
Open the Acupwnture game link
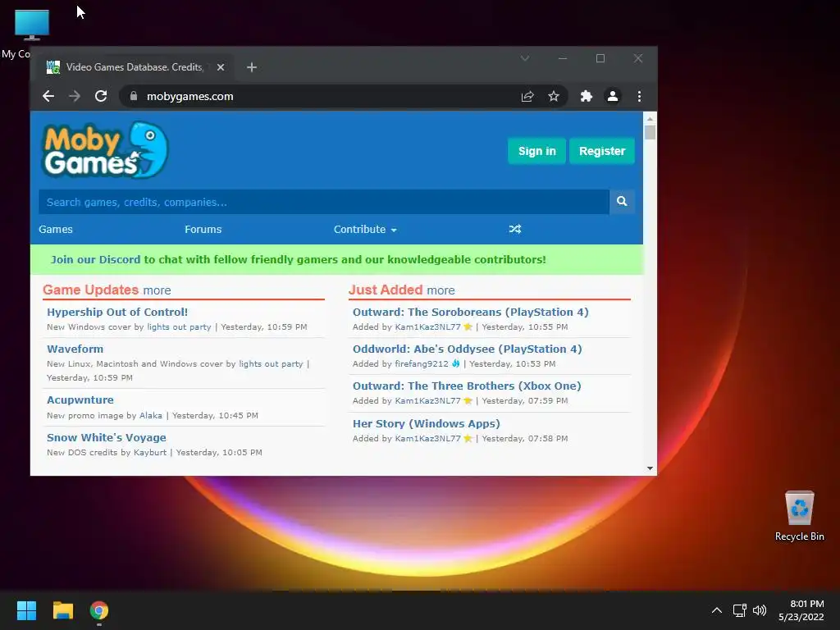pyautogui.click(x=80, y=399)
